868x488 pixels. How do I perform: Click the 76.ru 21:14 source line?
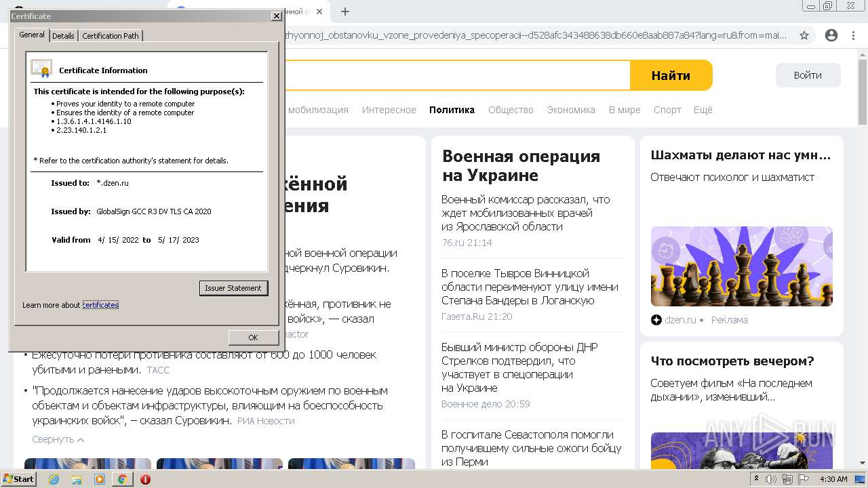coord(467,243)
